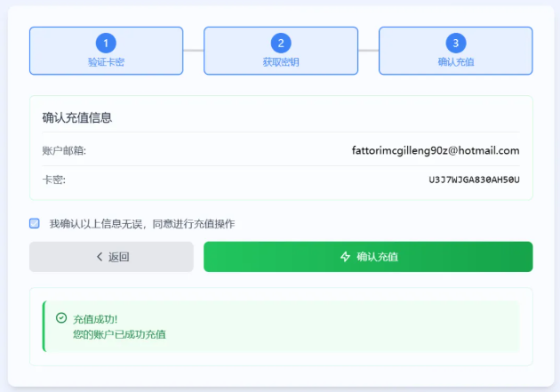Click the email fattorimcgilleng90z@hotmail.com

coord(436,150)
